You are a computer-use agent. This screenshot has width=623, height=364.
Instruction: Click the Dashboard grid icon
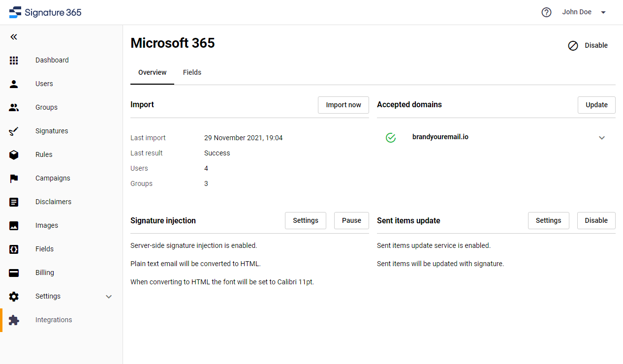(x=14, y=60)
